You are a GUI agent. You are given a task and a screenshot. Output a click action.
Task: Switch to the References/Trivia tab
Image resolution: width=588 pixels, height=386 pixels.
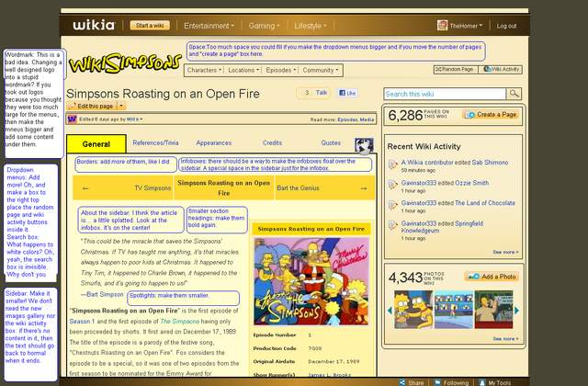coord(155,143)
